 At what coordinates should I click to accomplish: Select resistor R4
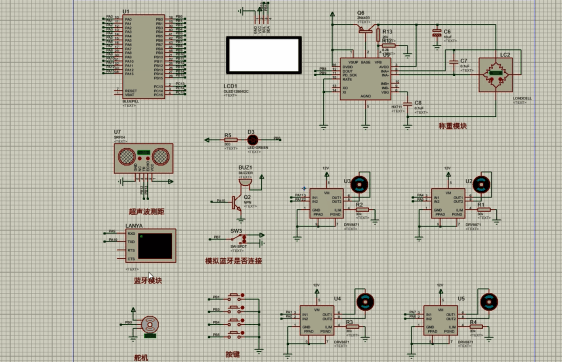(476, 327)
